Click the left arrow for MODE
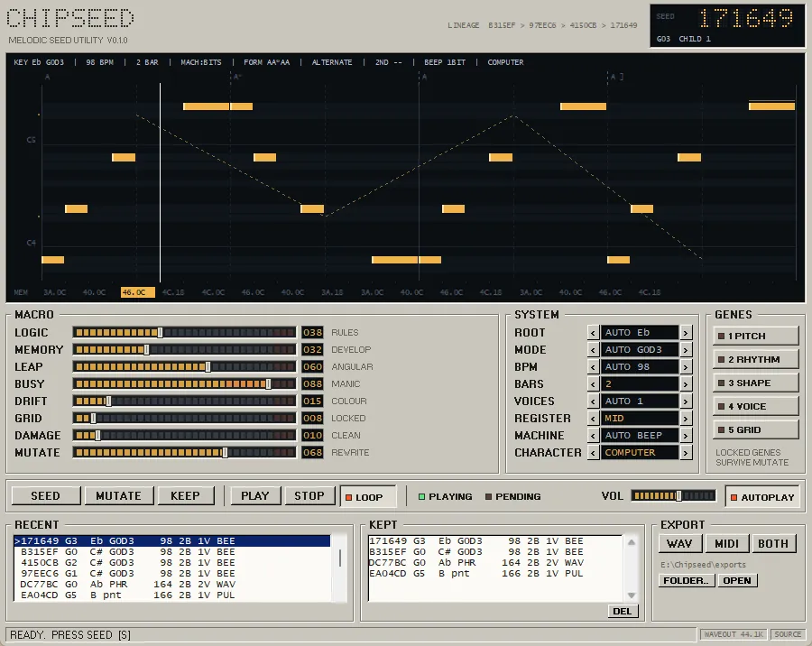The width and height of the screenshot is (812, 646). 593,350
